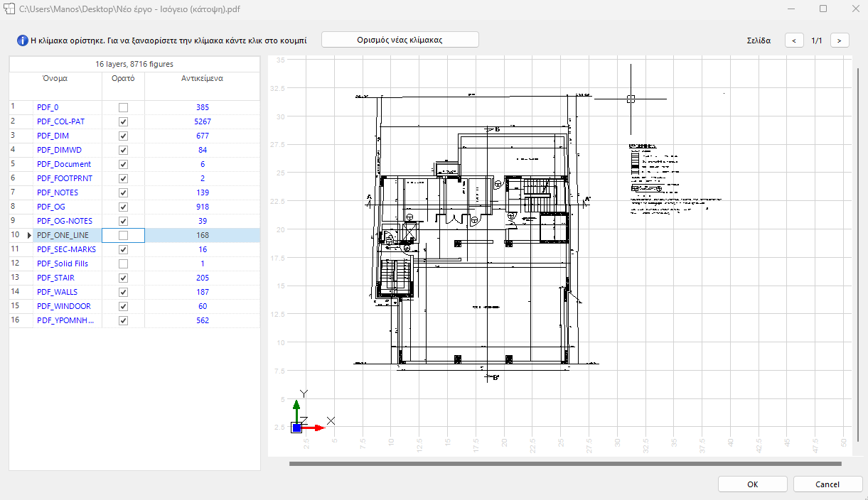
Task: Open the PDF_FOOTPRNT layer name link
Action: (x=64, y=178)
